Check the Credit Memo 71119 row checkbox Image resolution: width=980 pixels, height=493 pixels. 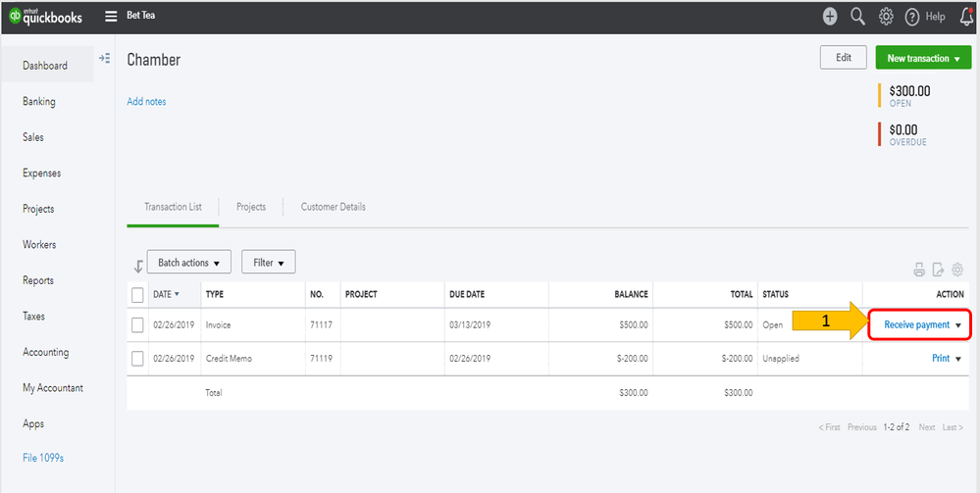coord(137,359)
